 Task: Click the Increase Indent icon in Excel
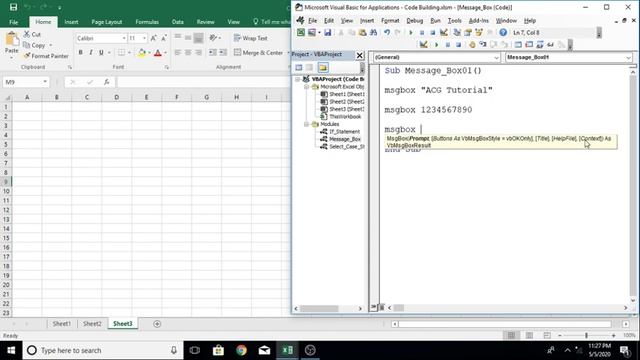[223, 53]
